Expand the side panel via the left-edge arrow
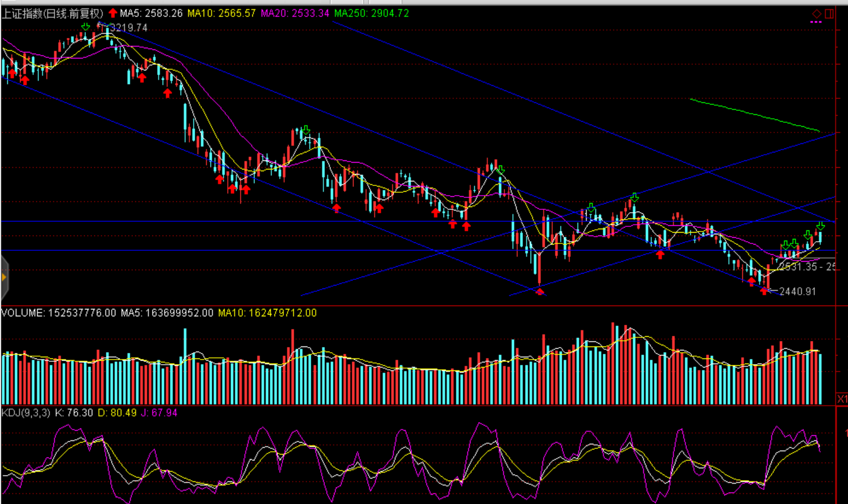848x504 pixels. [4, 278]
